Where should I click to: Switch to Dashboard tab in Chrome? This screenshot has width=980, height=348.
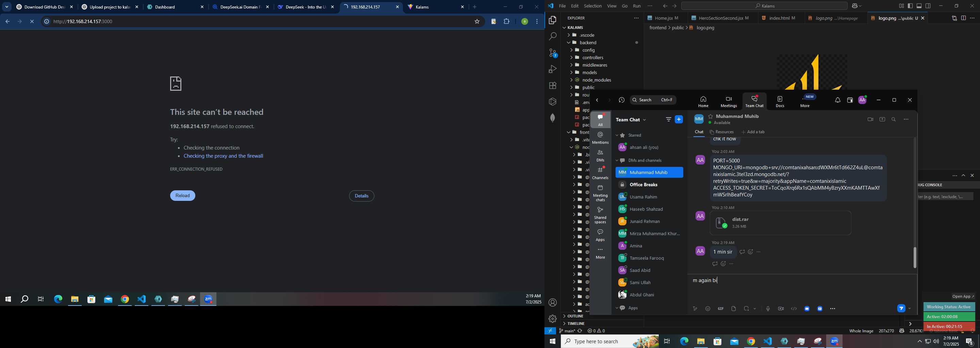click(176, 7)
